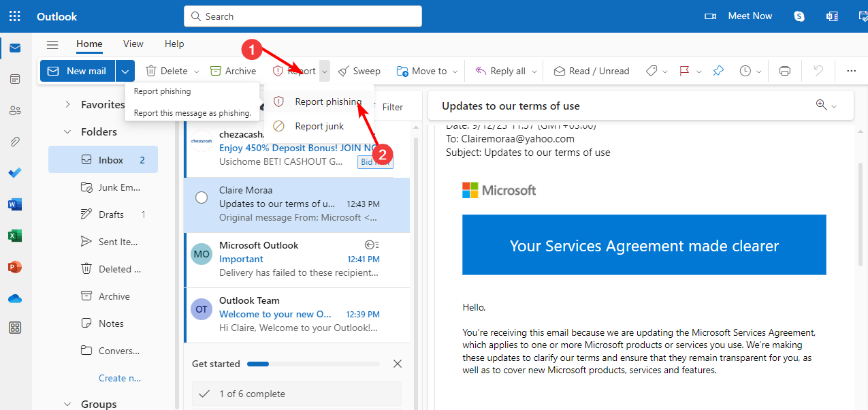This screenshot has width=868, height=410.
Task: Compose a message with New mail
Action: (78, 70)
